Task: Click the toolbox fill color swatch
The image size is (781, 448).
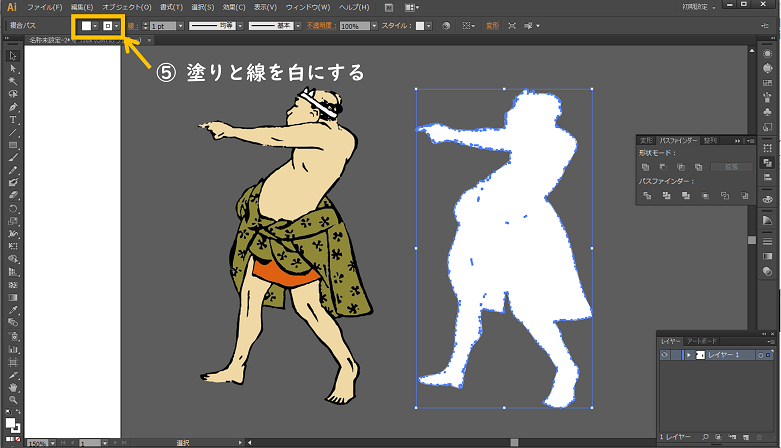Action: click(10, 423)
